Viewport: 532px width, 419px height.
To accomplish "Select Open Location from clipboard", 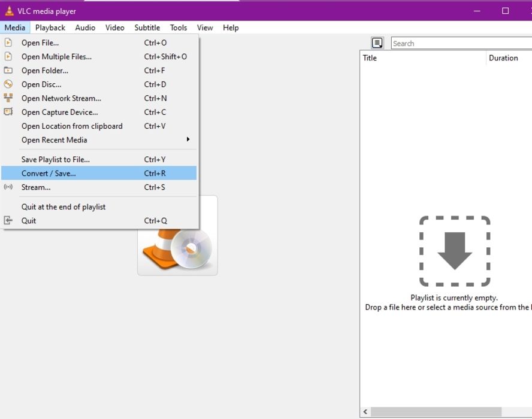I will coord(99,126).
